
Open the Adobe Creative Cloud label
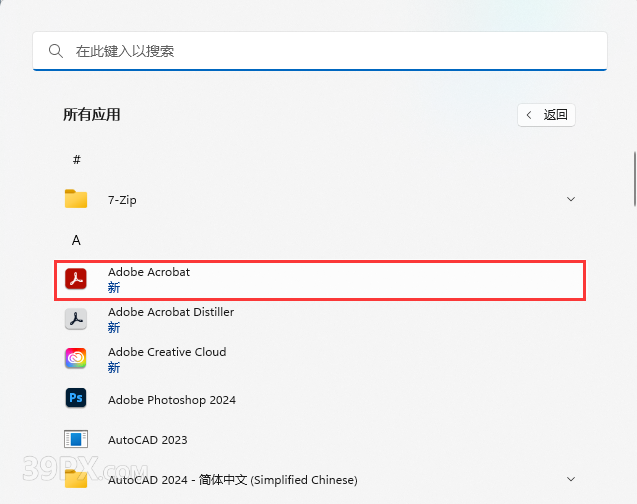point(167,352)
